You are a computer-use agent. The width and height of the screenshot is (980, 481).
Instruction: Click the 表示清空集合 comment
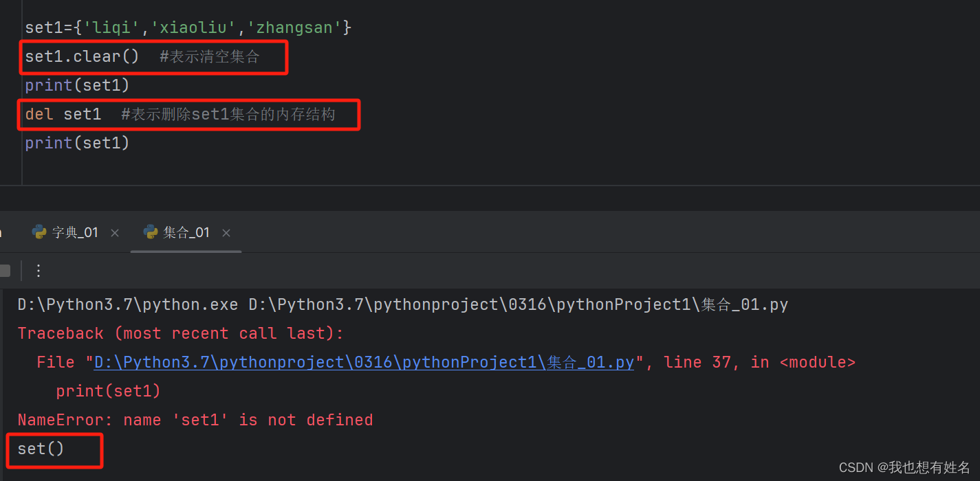click(x=210, y=57)
